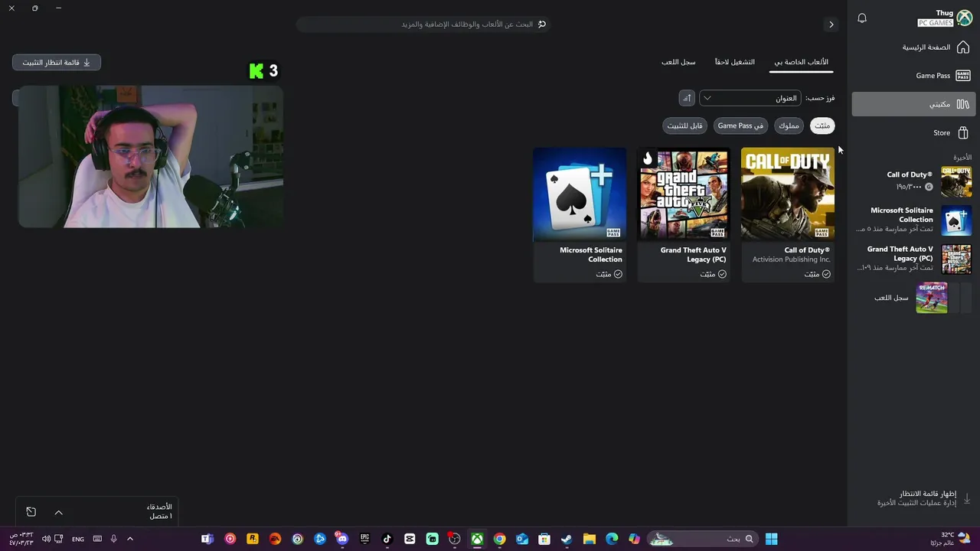Click the Windows taskbar search box
This screenshot has width=980, height=551.
703,539
